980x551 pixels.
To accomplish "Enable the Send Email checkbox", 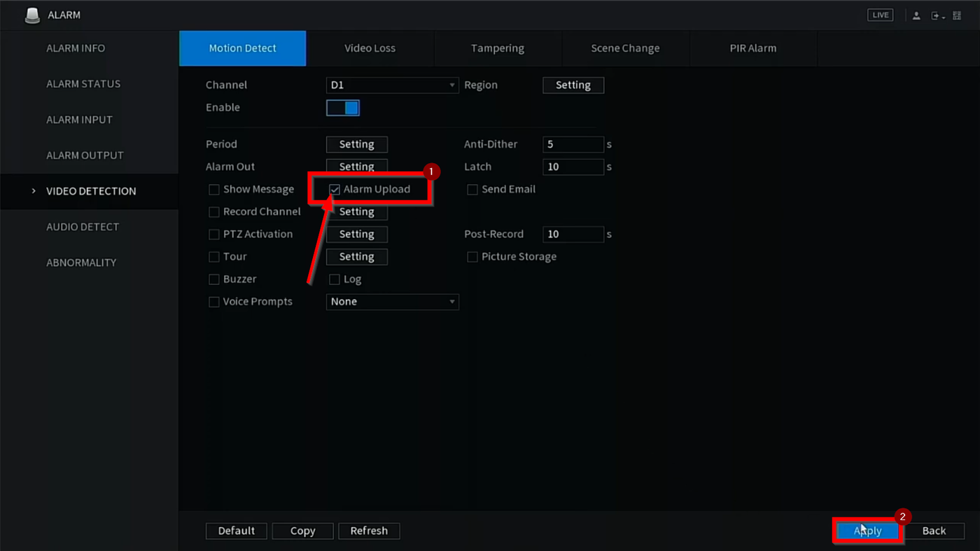I will [472, 190].
